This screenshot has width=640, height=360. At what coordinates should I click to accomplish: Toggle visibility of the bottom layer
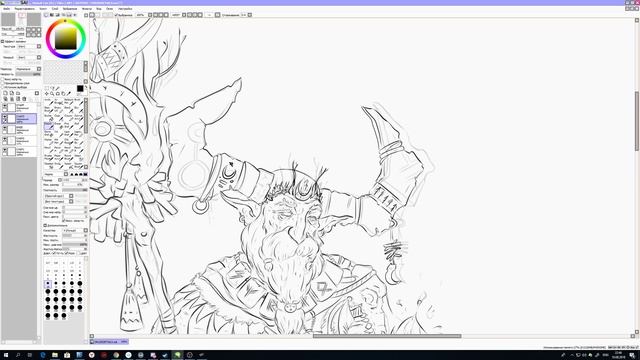pyautogui.click(x=4, y=150)
